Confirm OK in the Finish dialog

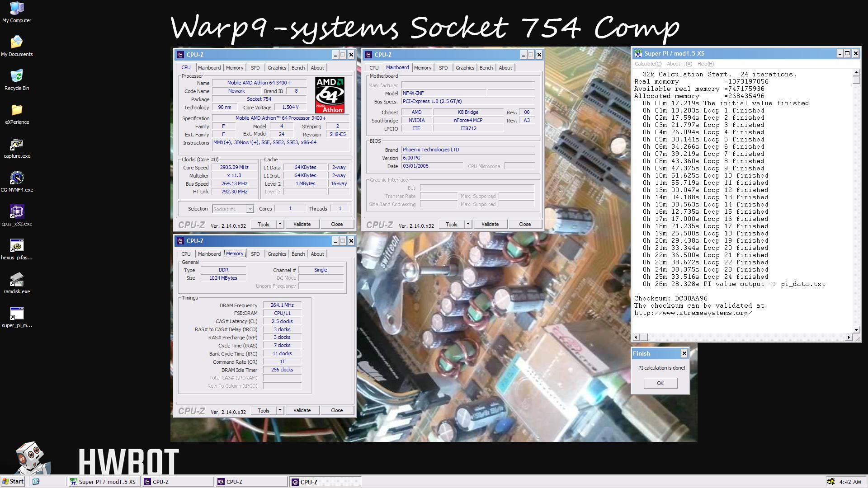click(x=660, y=383)
